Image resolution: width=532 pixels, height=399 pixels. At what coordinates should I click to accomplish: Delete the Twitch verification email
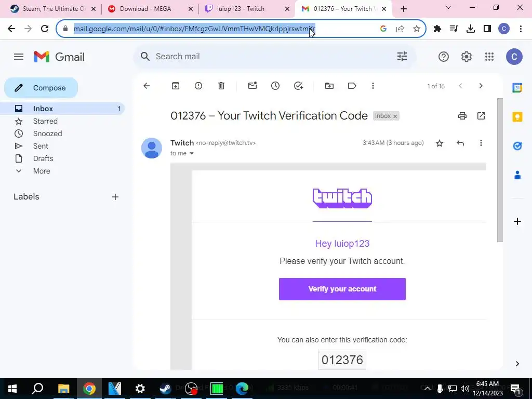tap(221, 86)
